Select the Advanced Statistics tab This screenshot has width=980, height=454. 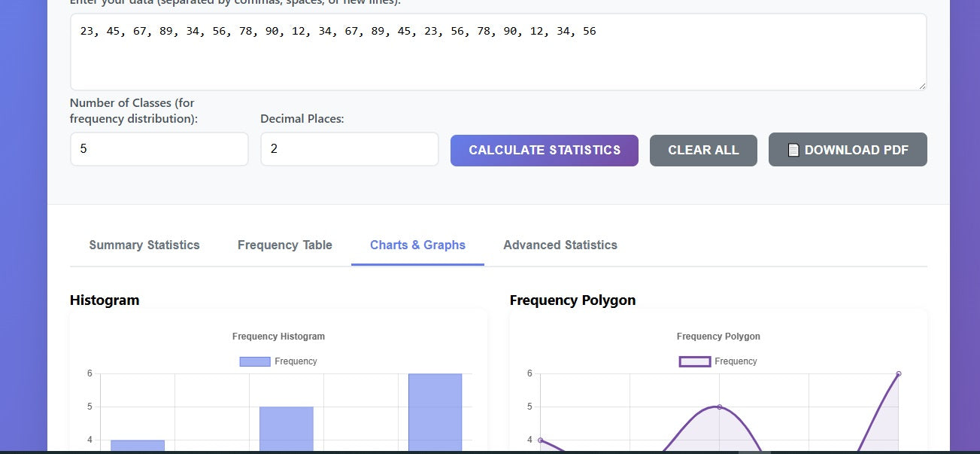[560, 245]
